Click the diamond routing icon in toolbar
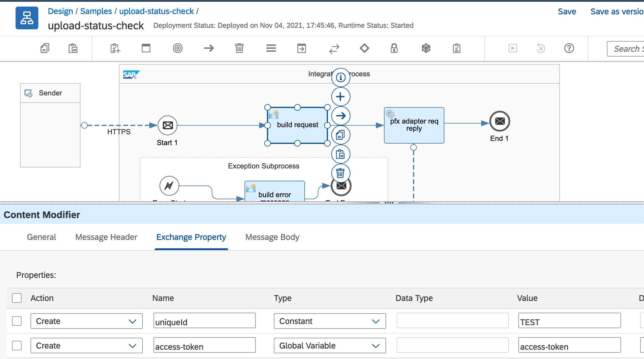This screenshot has height=359, width=644. 364,48
